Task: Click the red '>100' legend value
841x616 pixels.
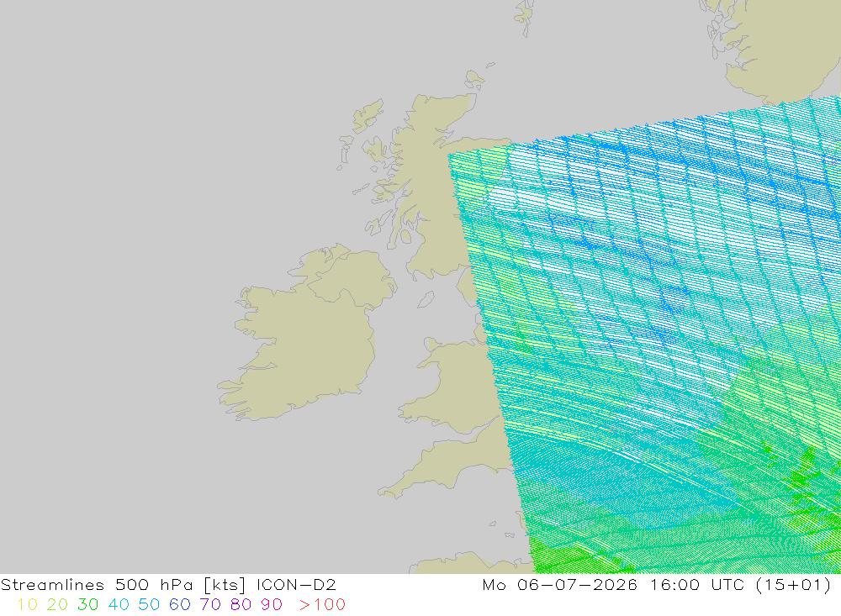Action: point(322,605)
